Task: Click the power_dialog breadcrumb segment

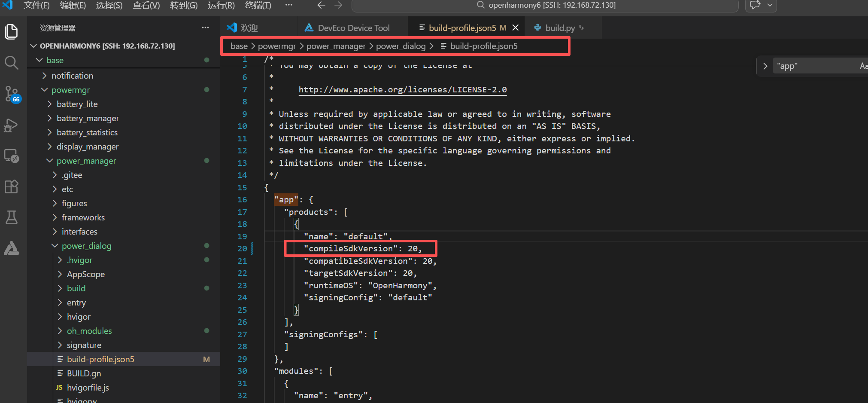Action: 401,46
